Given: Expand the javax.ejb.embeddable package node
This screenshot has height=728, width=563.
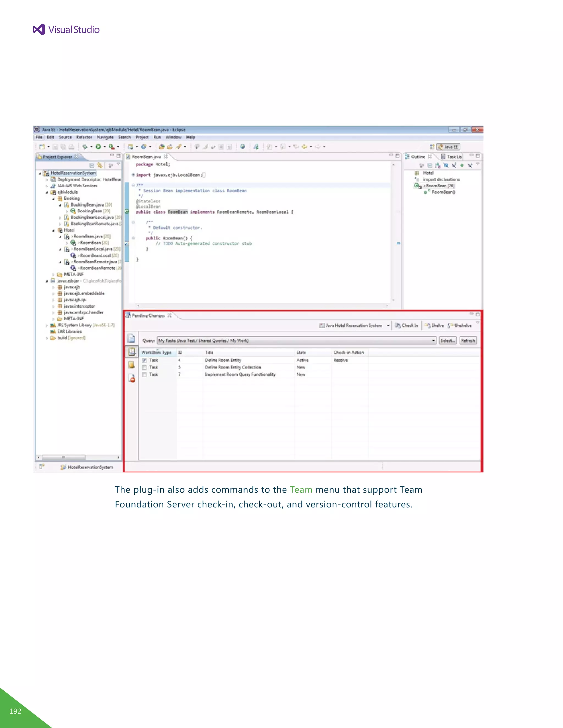Looking at the screenshot, I should [x=53, y=294].
